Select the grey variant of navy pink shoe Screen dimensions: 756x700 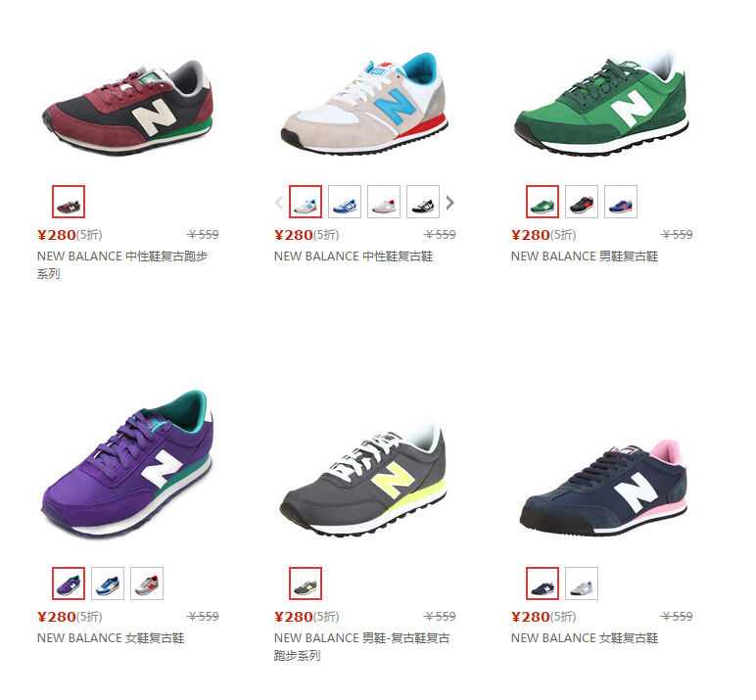pos(582,583)
